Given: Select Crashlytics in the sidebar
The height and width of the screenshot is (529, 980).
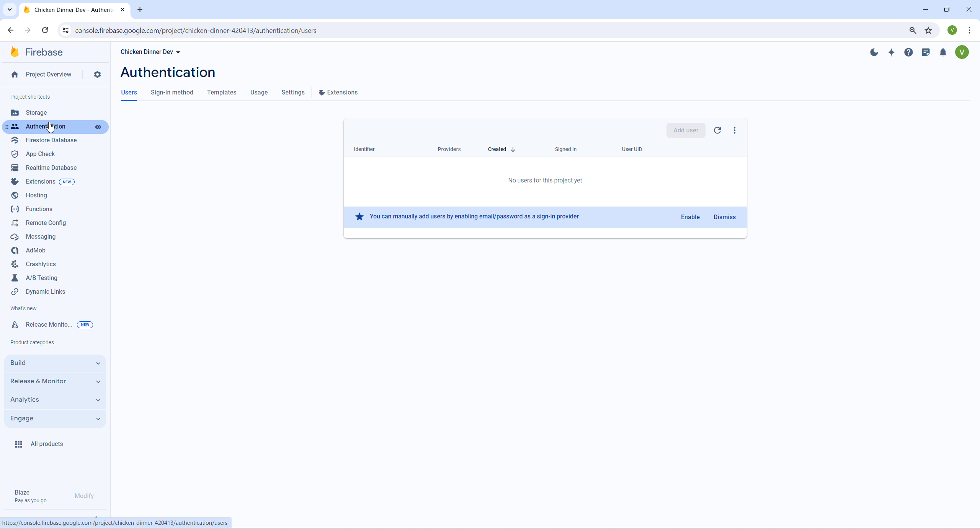Looking at the screenshot, I should 40,264.
